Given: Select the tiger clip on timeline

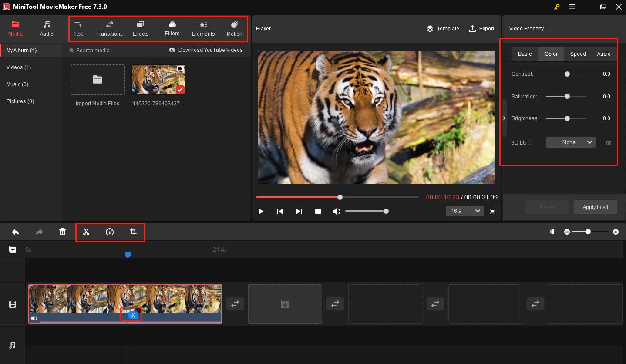Looking at the screenshot, I should click(125, 304).
